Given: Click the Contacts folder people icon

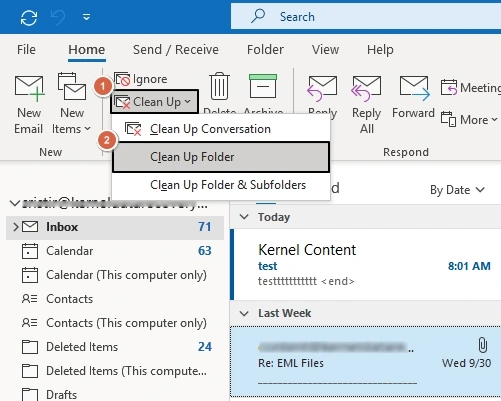Looking at the screenshot, I should [30, 299].
